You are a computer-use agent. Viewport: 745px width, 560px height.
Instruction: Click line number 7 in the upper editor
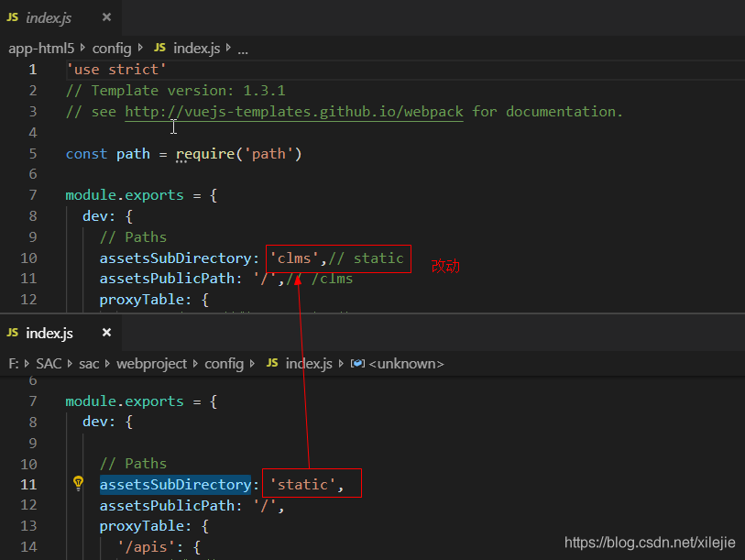coord(33,195)
